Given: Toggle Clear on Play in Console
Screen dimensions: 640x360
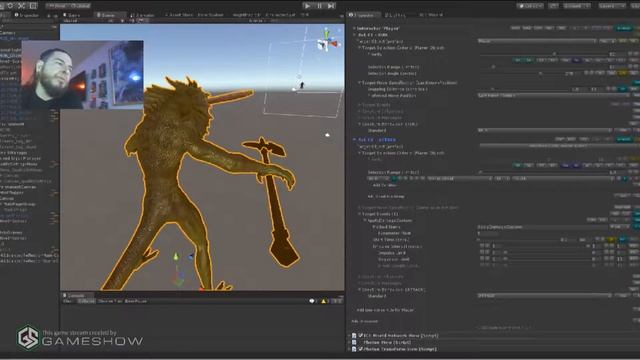Looking at the screenshot, I should 109,301.
